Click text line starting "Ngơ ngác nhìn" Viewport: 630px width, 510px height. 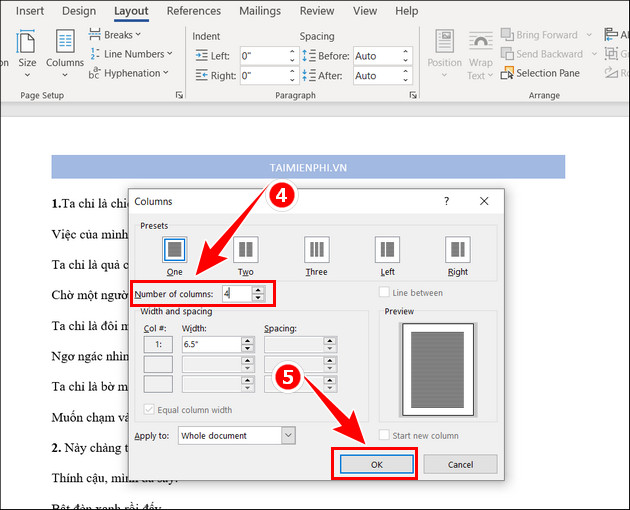(x=90, y=356)
